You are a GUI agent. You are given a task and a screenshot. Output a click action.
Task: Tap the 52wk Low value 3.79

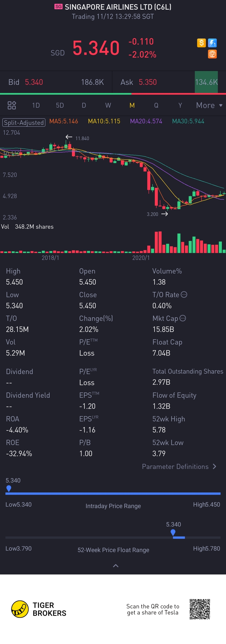tap(159, 453)
